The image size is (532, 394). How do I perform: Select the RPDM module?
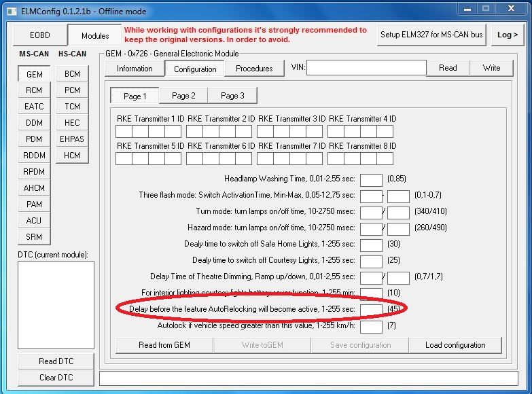click(34, 172)
